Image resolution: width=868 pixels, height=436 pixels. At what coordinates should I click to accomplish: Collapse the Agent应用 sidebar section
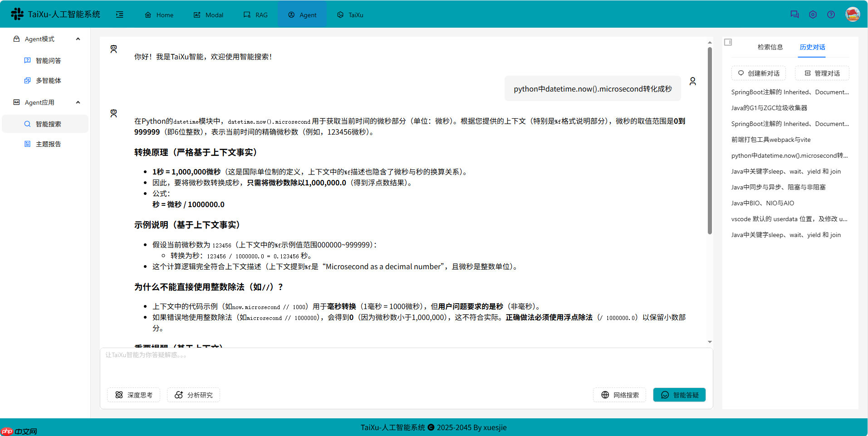(78, 102)
